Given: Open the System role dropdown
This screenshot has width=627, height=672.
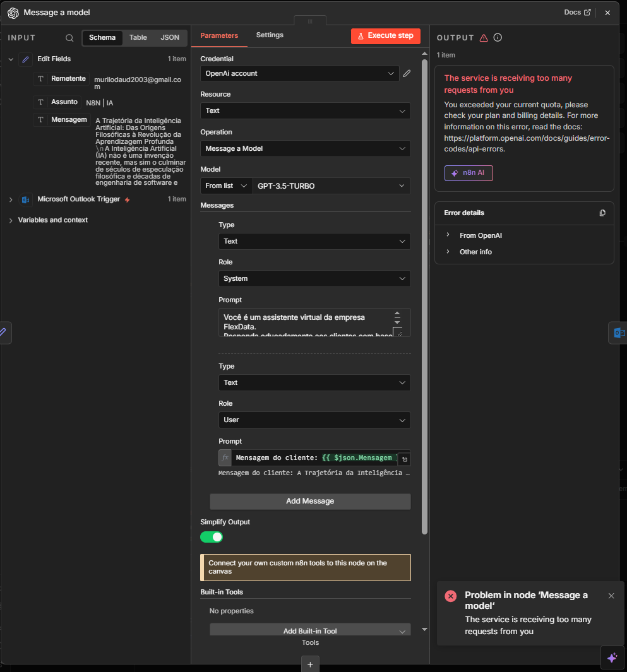Looking at the screenshot, I should [314, 278].
